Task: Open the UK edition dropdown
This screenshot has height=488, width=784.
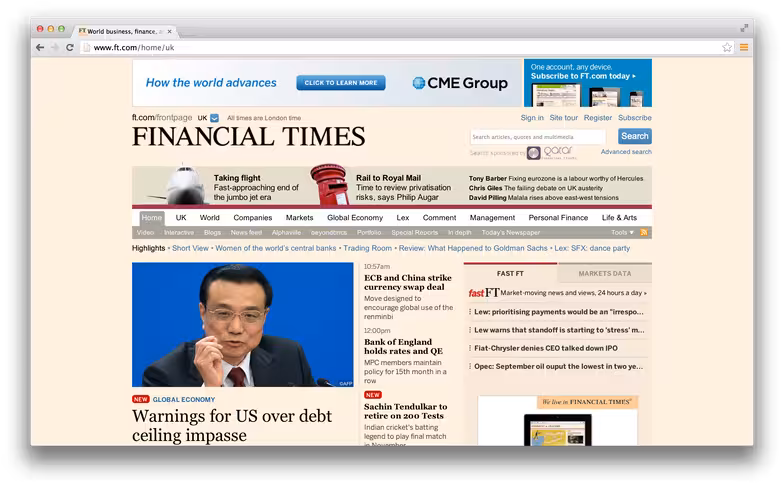Action: coord(214,118)
